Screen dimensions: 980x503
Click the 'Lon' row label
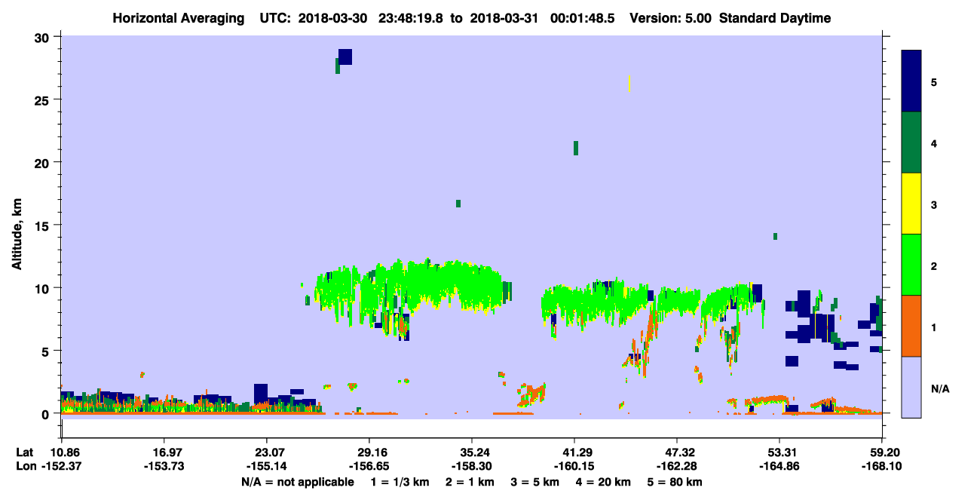26,467
